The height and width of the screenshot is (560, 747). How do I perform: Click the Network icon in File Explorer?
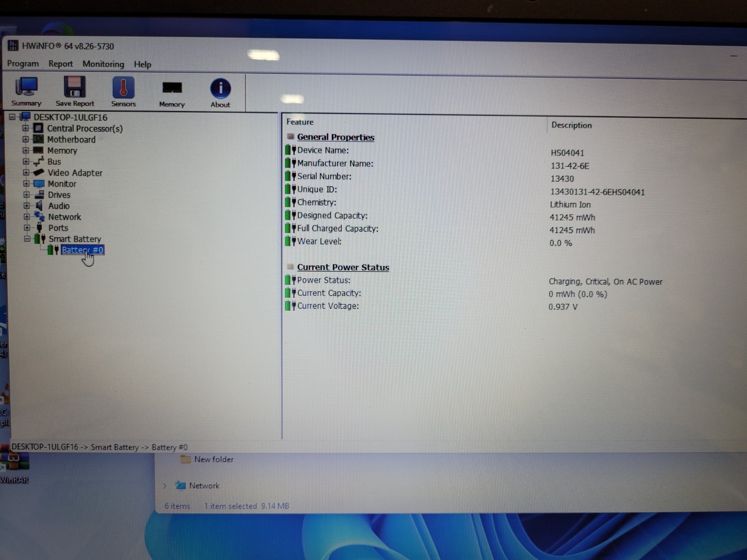coord(180,485)
